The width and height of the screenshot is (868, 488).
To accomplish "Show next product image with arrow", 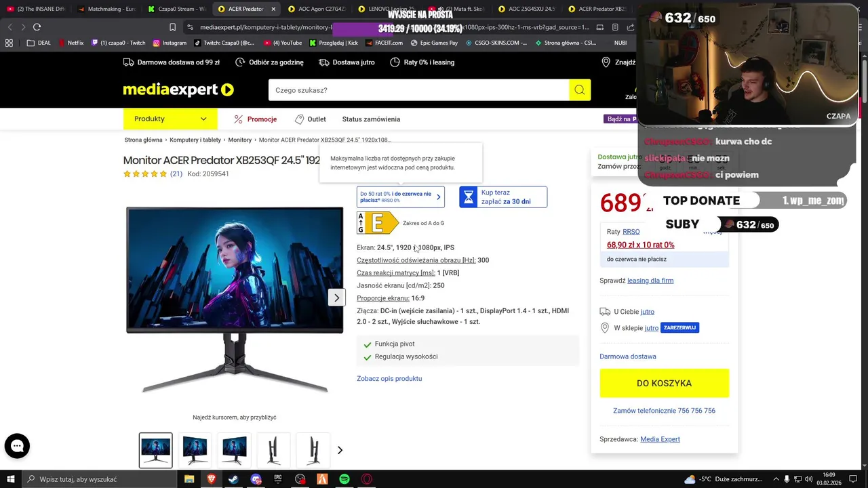I will 336,298.
